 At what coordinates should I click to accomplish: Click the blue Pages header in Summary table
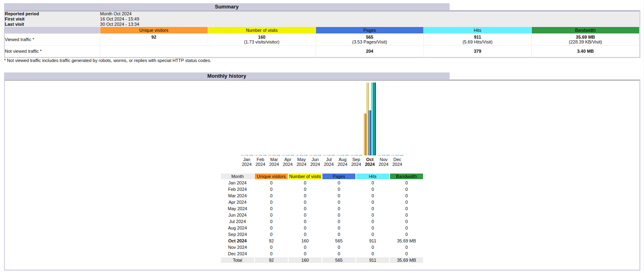[369, 30]
